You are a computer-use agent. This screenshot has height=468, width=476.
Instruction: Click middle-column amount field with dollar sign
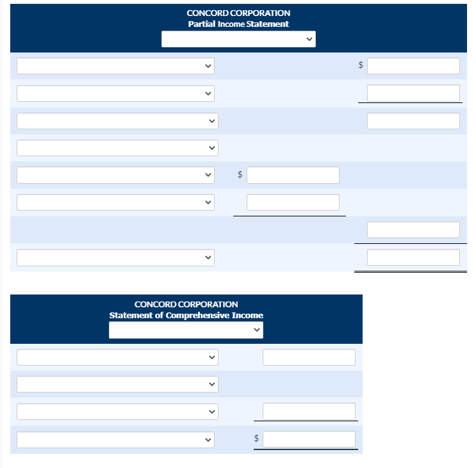[293, 175]
